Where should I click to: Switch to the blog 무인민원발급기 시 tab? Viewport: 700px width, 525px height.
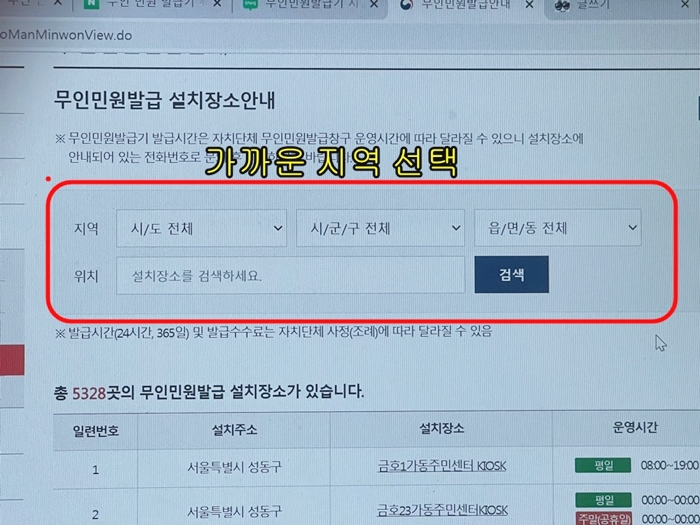(x=308, y=5)
